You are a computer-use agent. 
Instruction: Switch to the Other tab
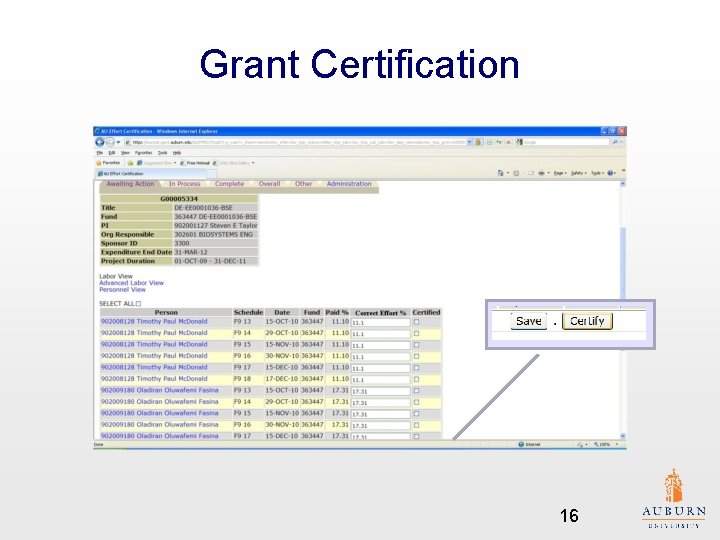304,184
